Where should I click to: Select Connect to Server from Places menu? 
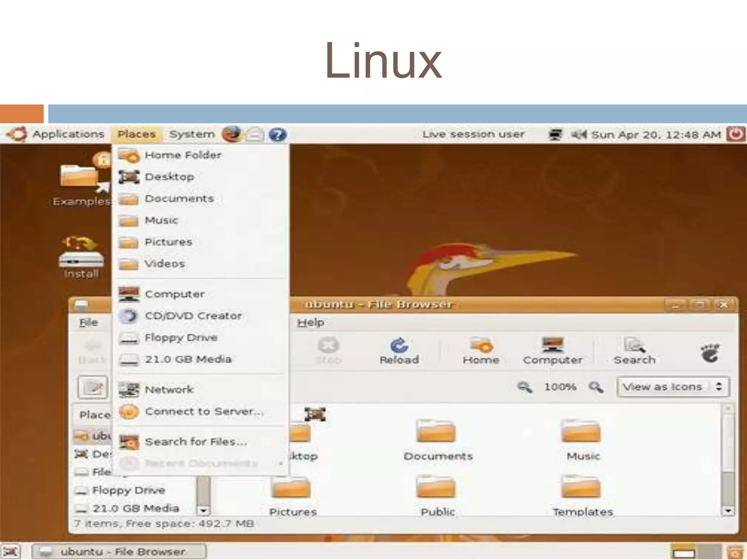[x=201, y=412]
